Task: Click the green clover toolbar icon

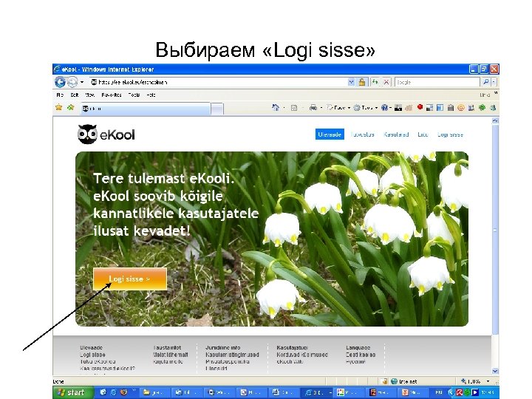Action: tap(482, 108)
